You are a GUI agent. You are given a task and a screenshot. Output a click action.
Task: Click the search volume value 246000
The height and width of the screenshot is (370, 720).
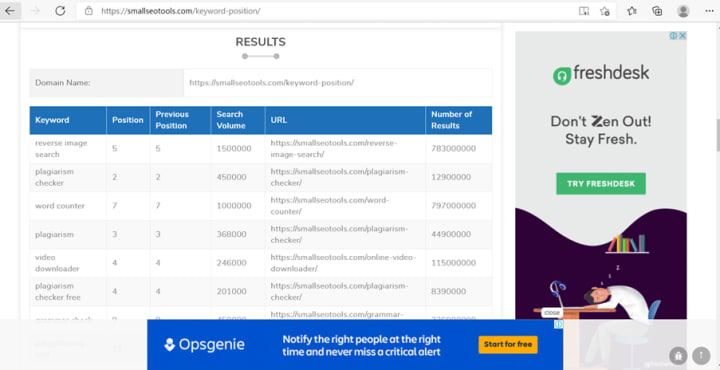click(x=231, y=263)
